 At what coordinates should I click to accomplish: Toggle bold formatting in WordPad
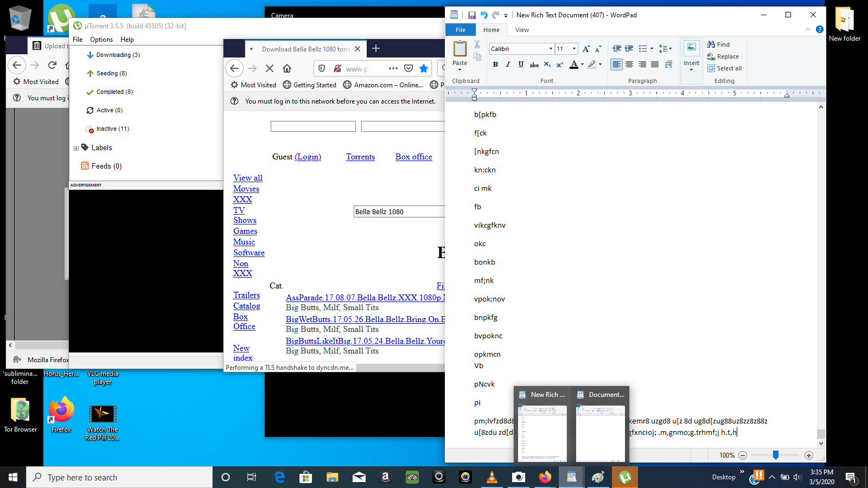pyautogui.click(x=495, y=65)
